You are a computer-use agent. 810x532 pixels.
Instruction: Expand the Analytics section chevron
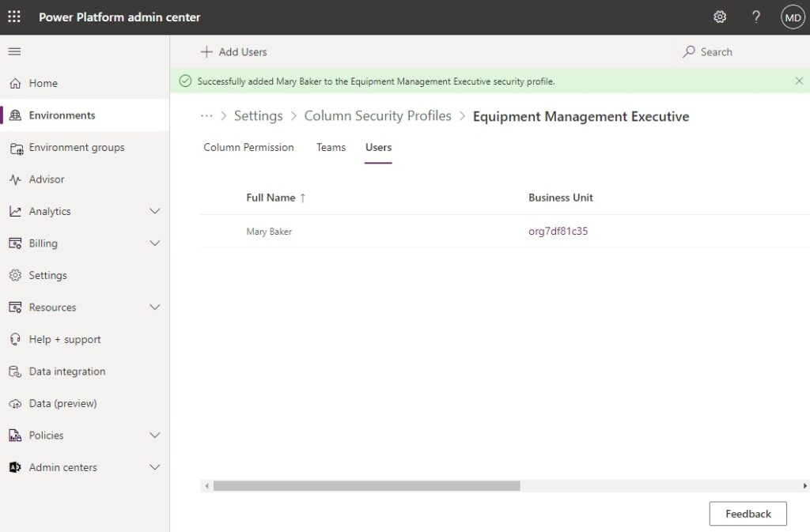click(154, 211)
